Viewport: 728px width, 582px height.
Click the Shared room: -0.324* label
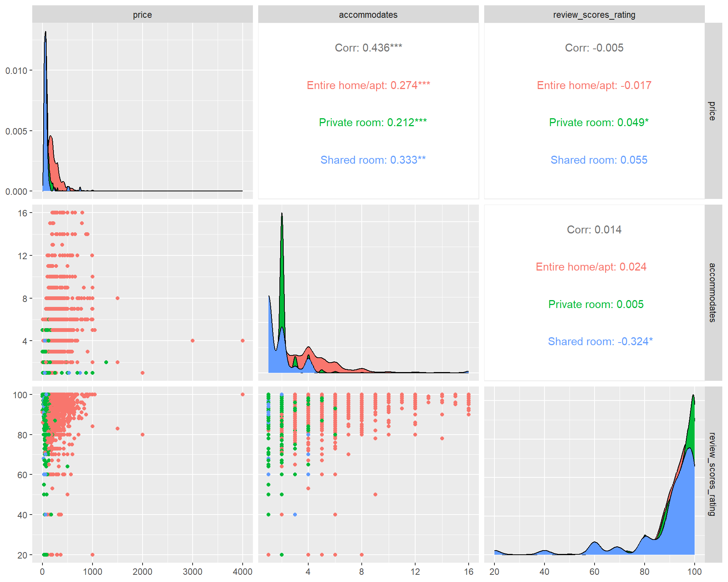click(600, 341)
